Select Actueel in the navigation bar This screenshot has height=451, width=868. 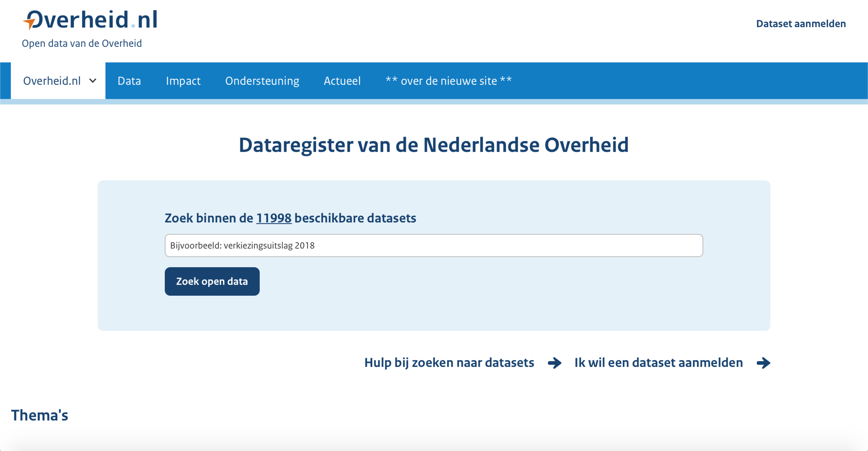342,81
